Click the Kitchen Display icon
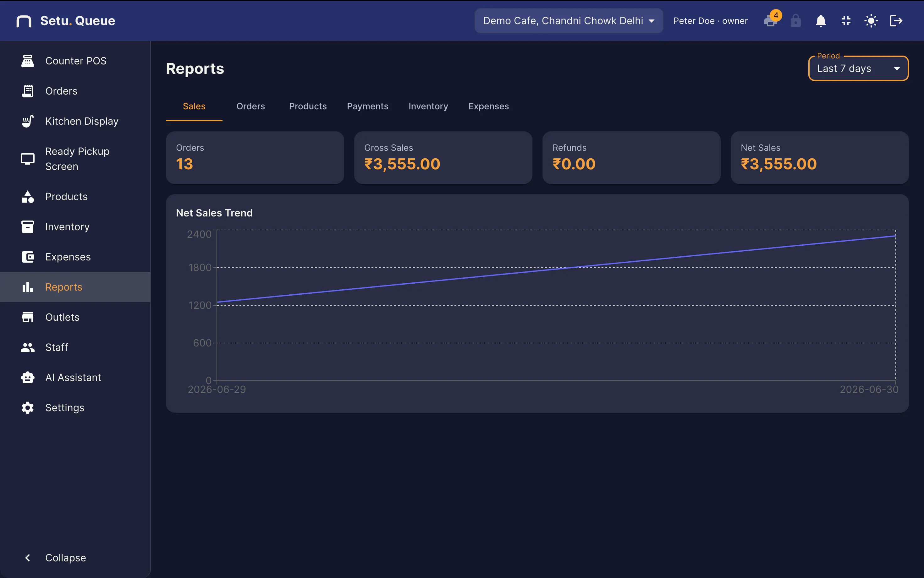 [28, 121]
